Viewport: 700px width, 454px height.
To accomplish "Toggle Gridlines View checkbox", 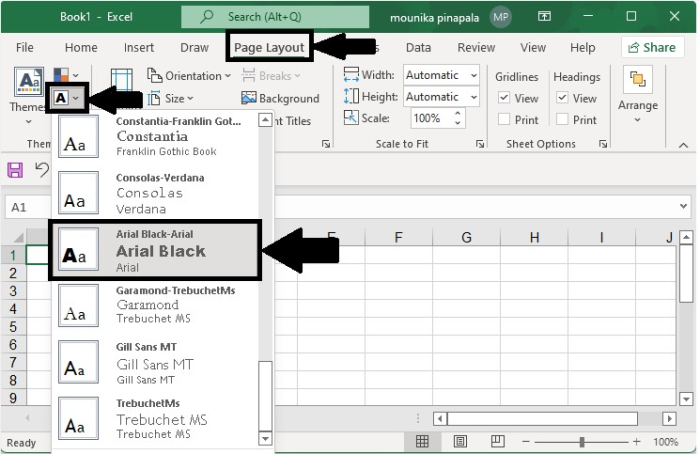I will click(504, 98).
